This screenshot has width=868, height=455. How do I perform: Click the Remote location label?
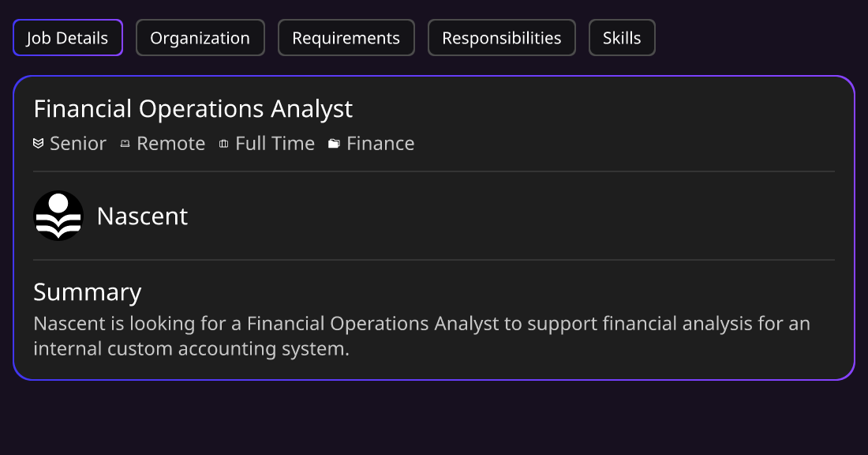pyautogui.click(x=171, y=144)
